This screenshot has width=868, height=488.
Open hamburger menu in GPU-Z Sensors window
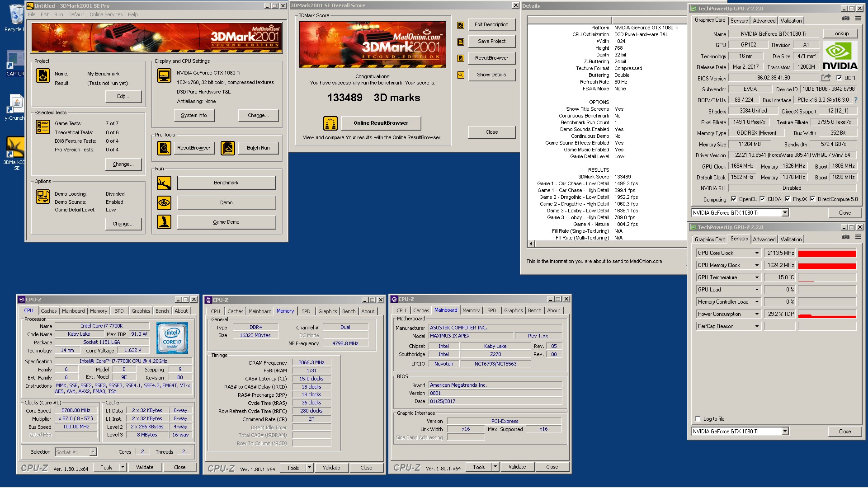point(858,237)
